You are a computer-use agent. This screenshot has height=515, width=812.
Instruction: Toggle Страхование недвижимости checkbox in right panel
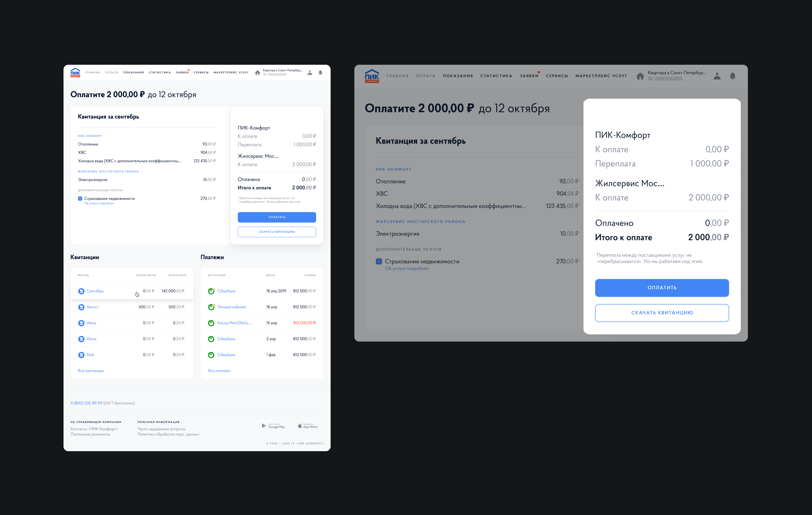(379, 262)
